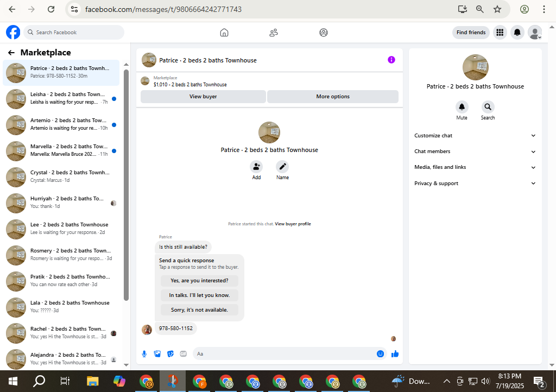Click the conversation list scrollbar
556x392 pixels.
point(126,185)
